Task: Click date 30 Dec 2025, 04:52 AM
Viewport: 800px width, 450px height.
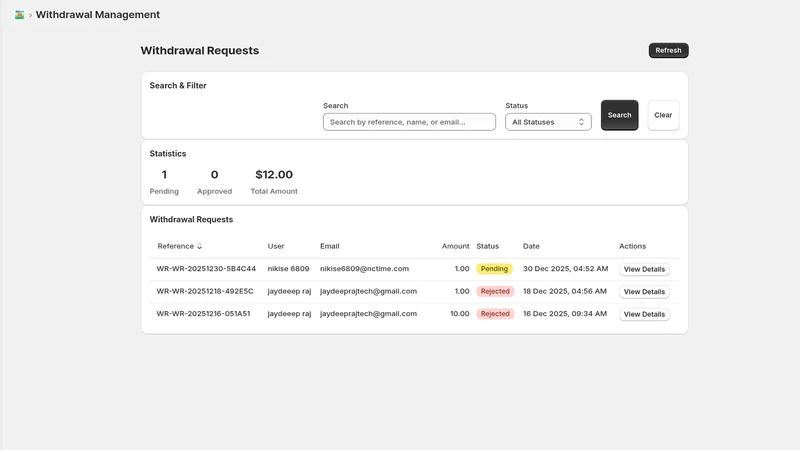Action: 565,269
